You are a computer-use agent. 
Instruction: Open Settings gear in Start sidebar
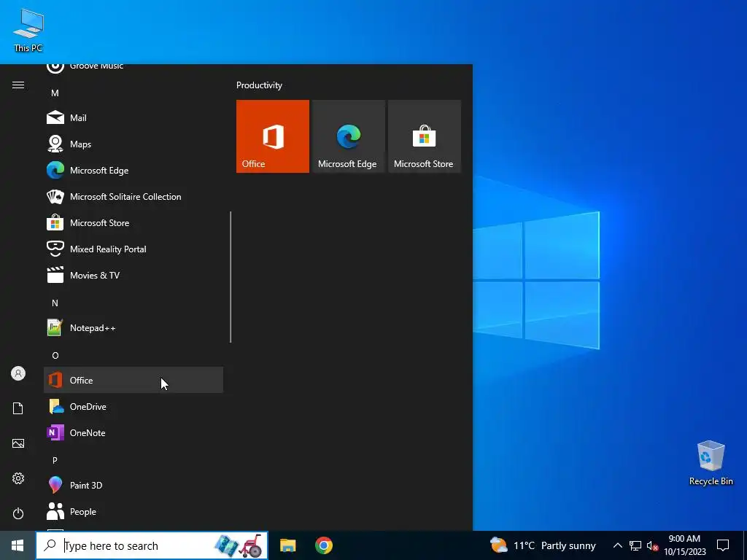click(x=18, y=478)
